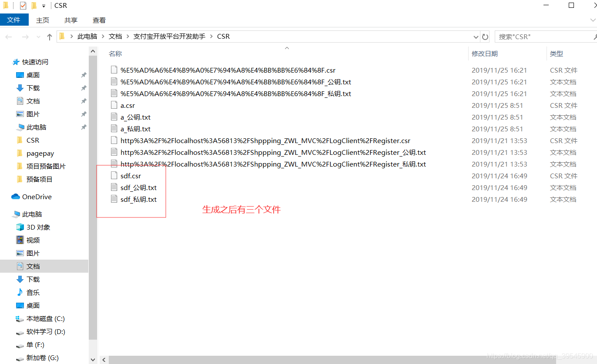Select the http...Register_私钥.txt file
This screenshot has height=364, width=597.
click(273, 164)
